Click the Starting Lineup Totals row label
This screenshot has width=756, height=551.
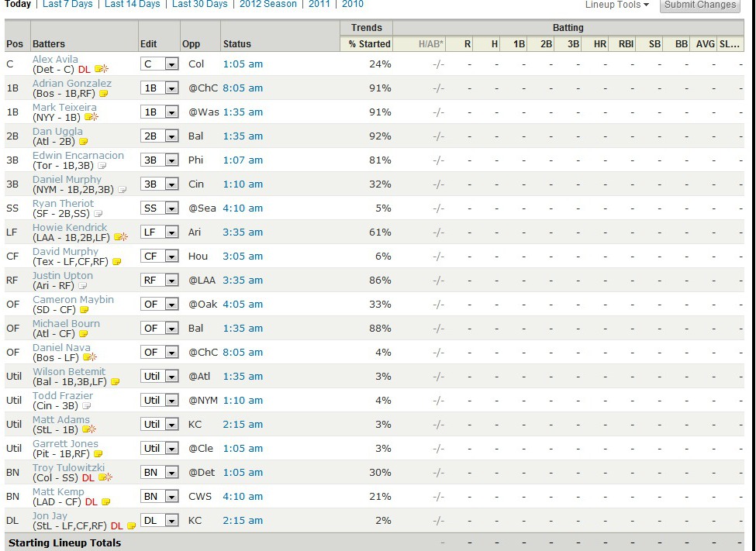pos(64,542)
